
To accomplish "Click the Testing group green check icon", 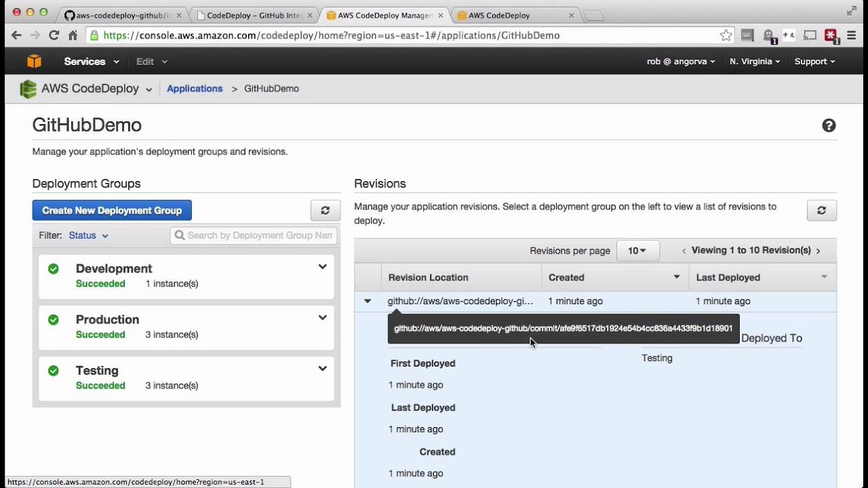I will tap(54, 371).
